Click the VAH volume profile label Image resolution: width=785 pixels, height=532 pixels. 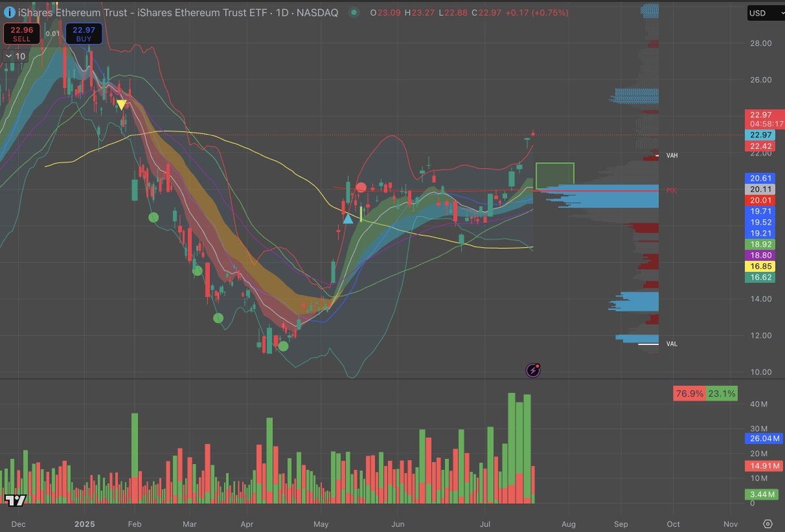672,156
